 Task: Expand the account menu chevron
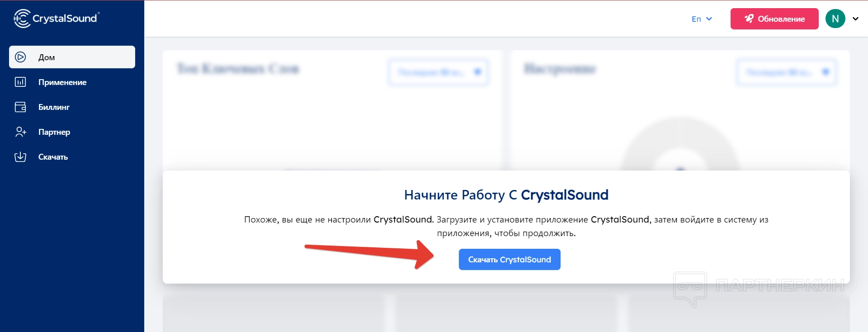(855, 19)
